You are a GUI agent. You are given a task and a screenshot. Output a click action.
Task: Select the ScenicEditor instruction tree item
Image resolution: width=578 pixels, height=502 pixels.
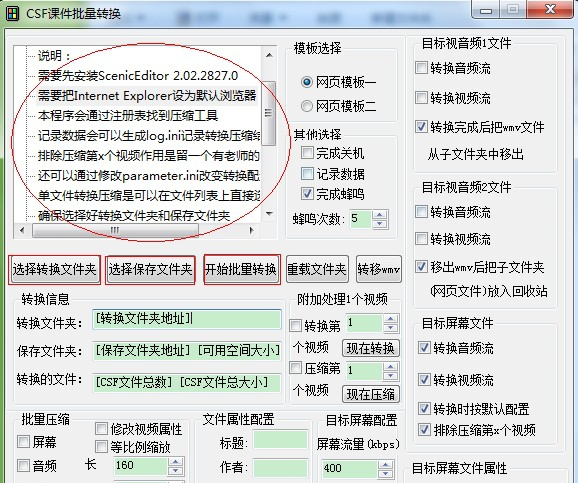point(138,76)
